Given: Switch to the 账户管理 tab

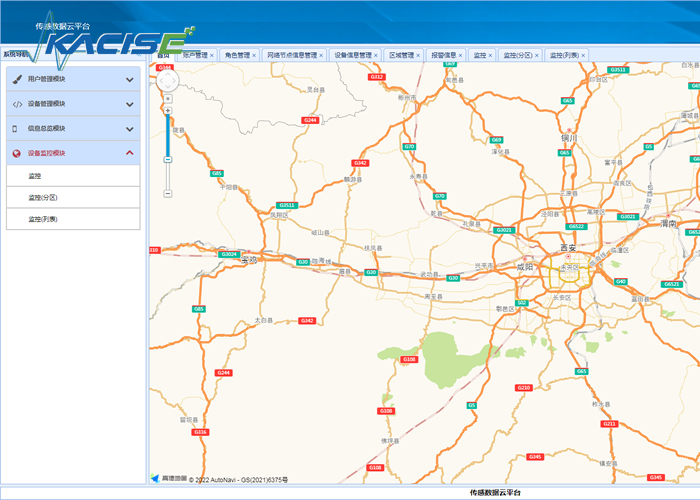Looking at the screenshot, I should pos(195,55).
